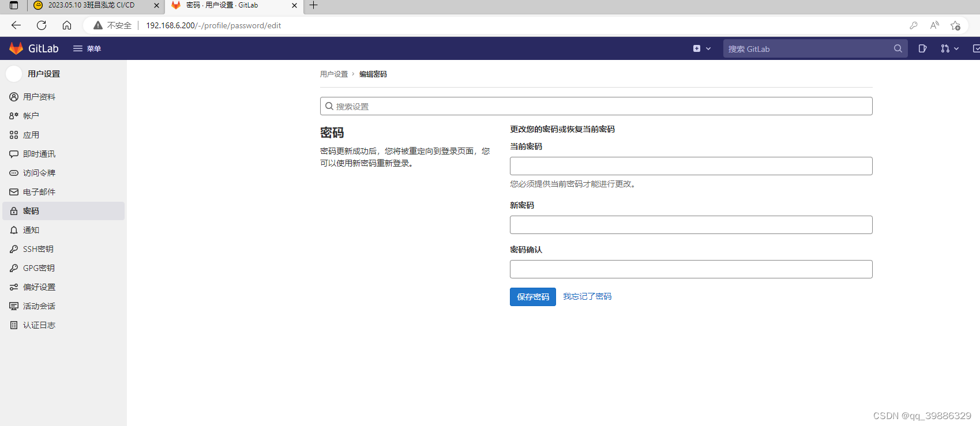Open a new browser tab
980x426 pixels.
[314, 5]
